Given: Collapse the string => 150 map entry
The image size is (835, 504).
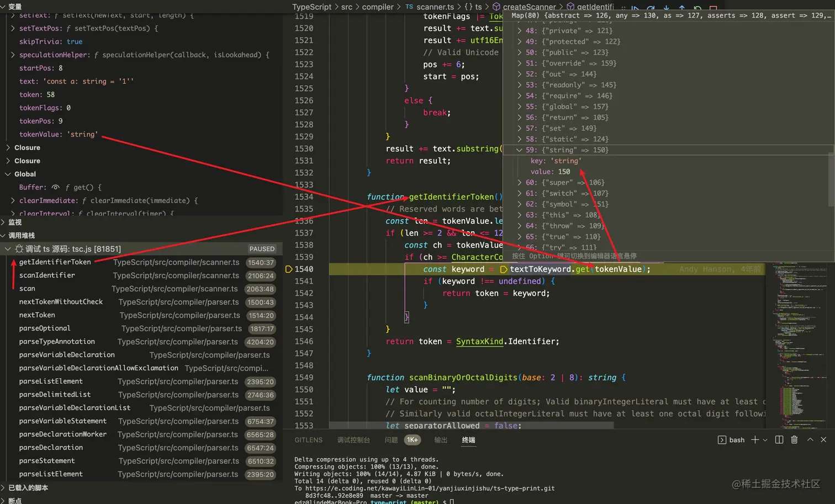Looking at the screenshot, I should [x=519, y=150].
